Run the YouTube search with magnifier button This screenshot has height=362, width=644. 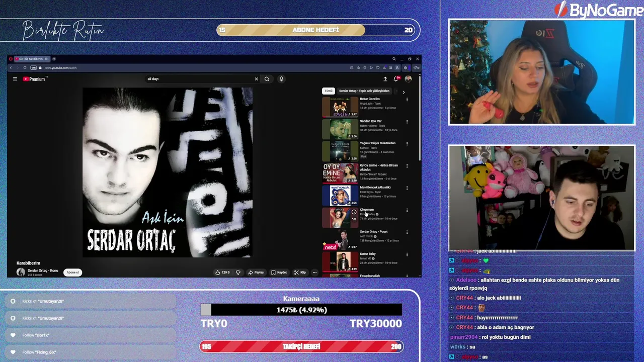[x=267, y=79]
